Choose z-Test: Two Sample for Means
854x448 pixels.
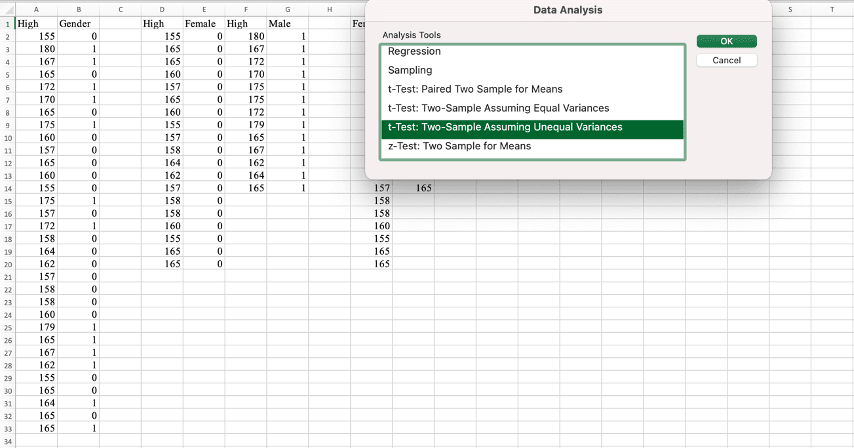tap(532, 146)
